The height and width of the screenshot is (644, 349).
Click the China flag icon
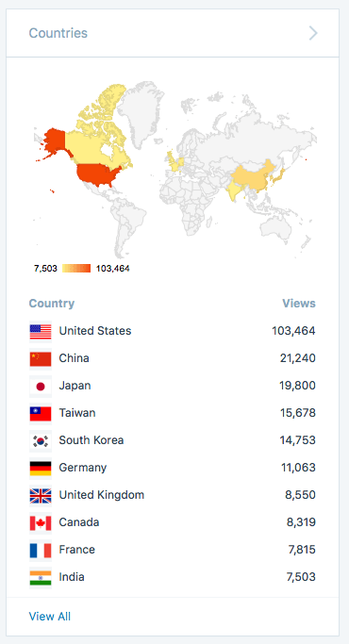(x=41, y=358)
